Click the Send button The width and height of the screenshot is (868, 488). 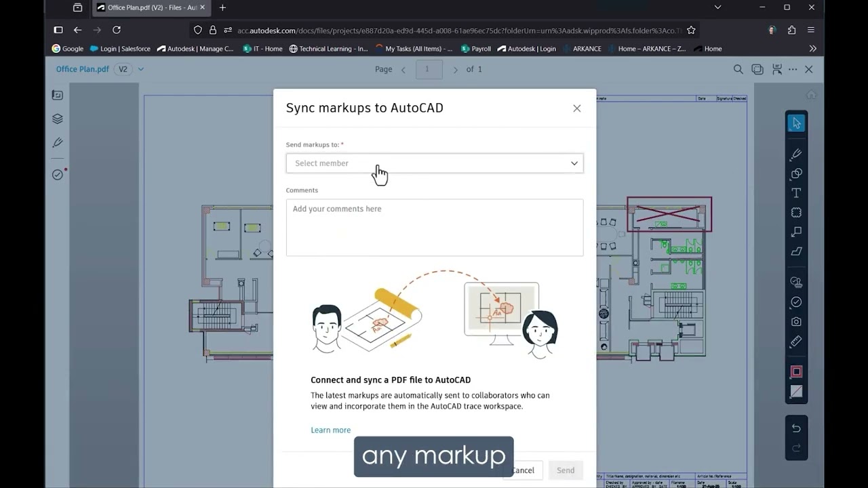tap(566, 470)
